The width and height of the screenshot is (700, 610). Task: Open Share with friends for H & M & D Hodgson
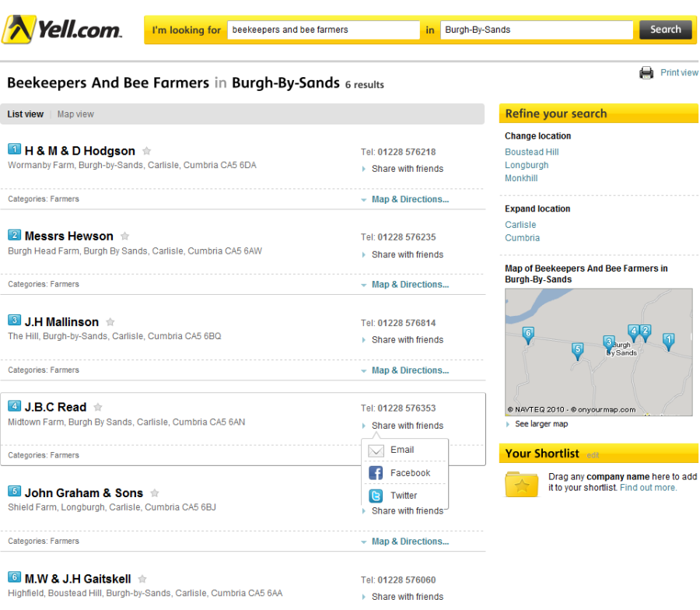tap(403, 169)
